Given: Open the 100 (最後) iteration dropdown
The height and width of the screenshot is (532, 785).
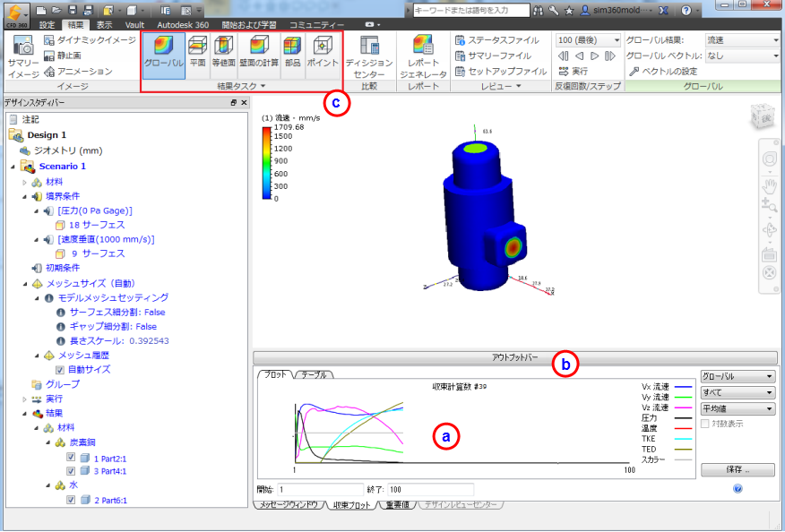Looking at the screenshot, I should [x=588, y=40].
